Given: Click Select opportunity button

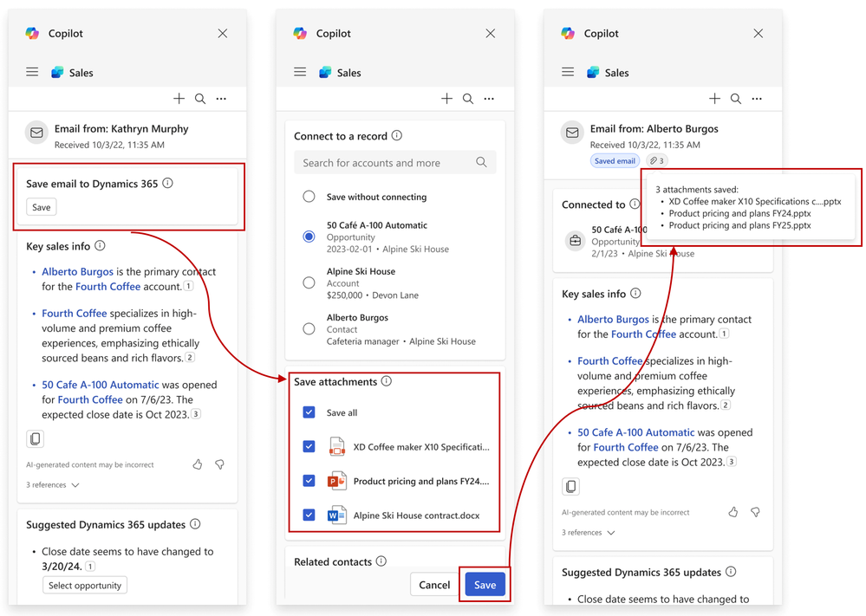Looking at the screenshot, I should coord(84,585).
